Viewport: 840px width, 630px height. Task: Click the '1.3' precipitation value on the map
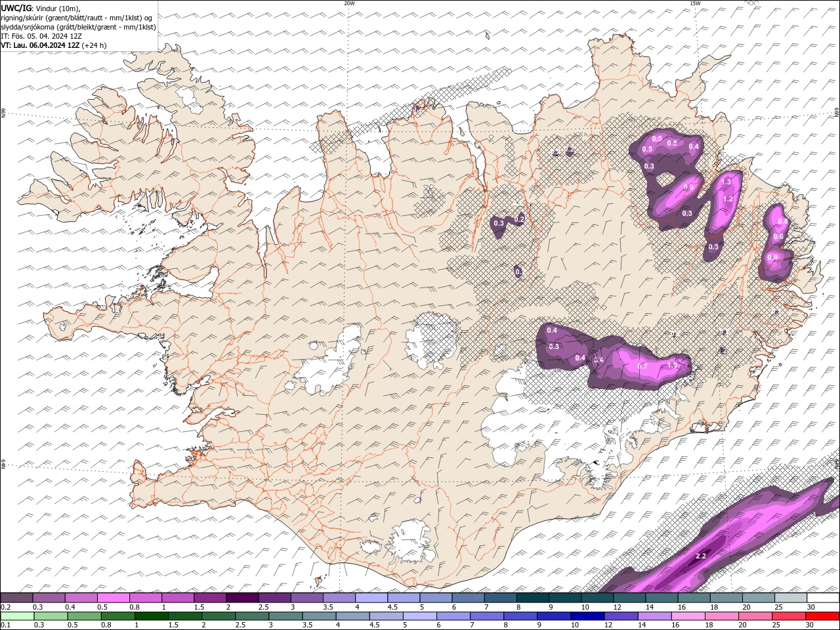point(726,182)
